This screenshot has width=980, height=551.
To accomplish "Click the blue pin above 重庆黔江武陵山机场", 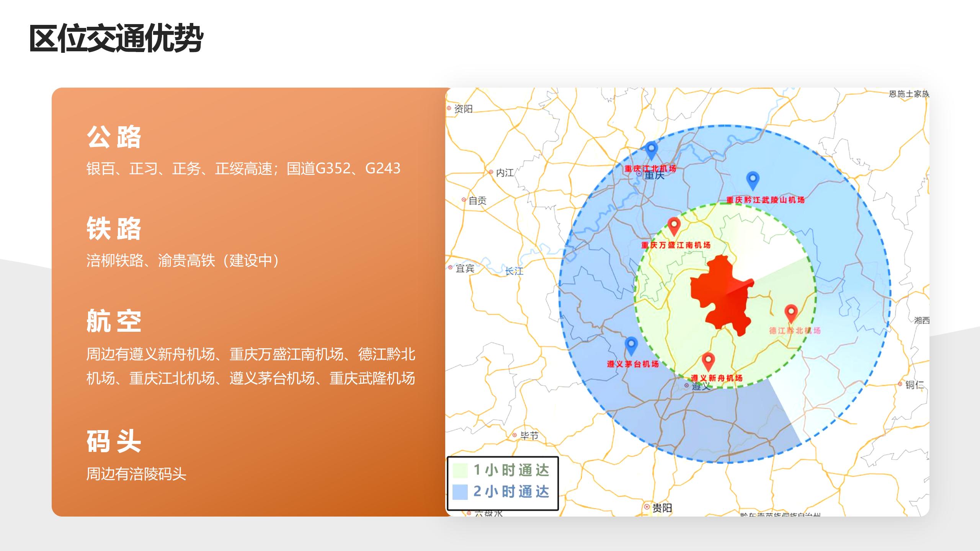I will (x=753, y=179).
